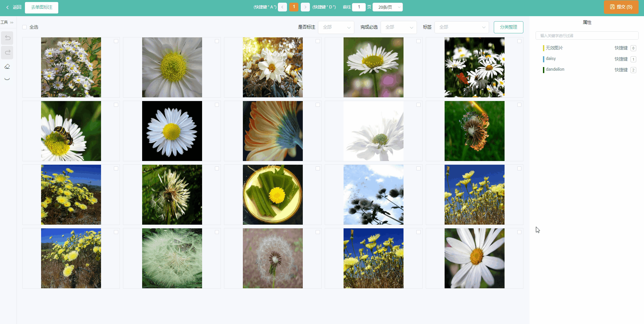Select the orange gerbera back-view thumbnail
Image resolution: width=644 pixels, height=324 pixels.
pos(273,131)
